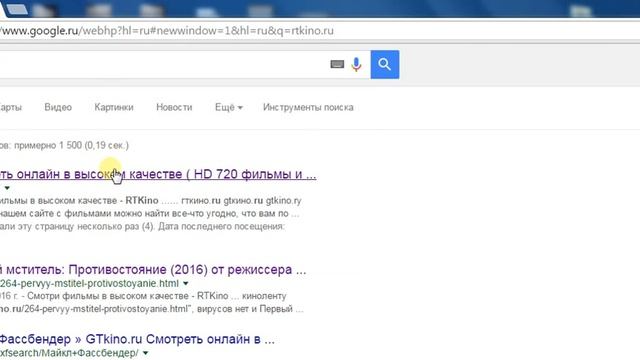Click snippet text 'Дата последнего посещения:'
This screenshot has width=640, height=360.
pyautogui.click(x=221, y=226)
